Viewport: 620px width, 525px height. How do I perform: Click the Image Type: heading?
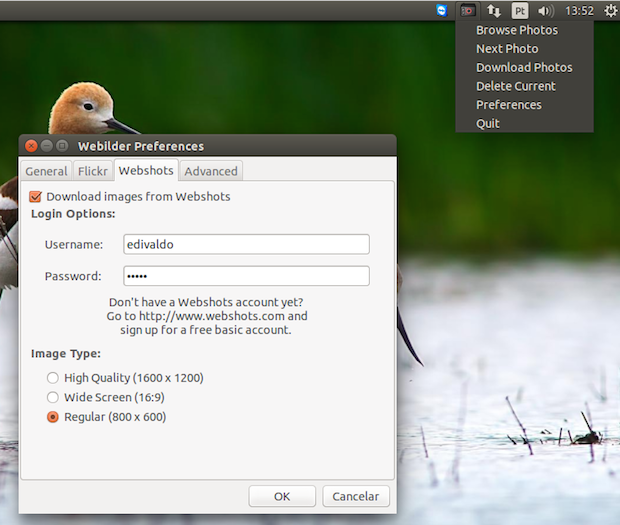[66, 353]
